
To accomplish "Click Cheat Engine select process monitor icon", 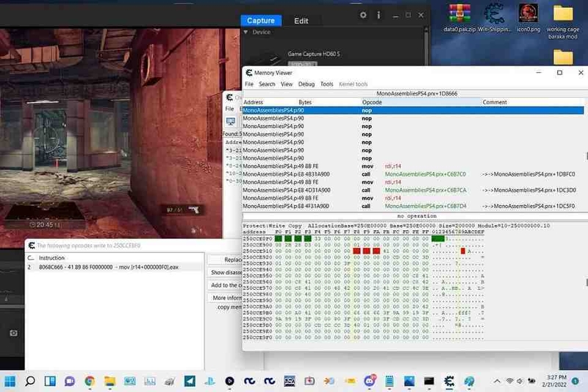I will [231, 121].
